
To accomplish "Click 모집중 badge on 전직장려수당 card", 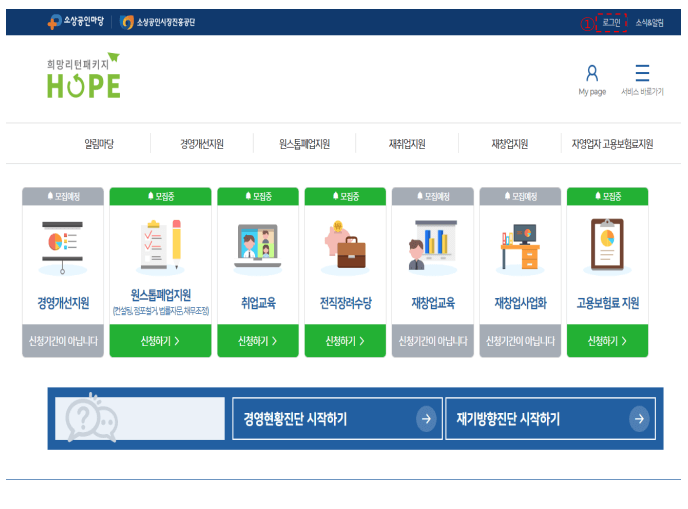I will tap(345, 196).
